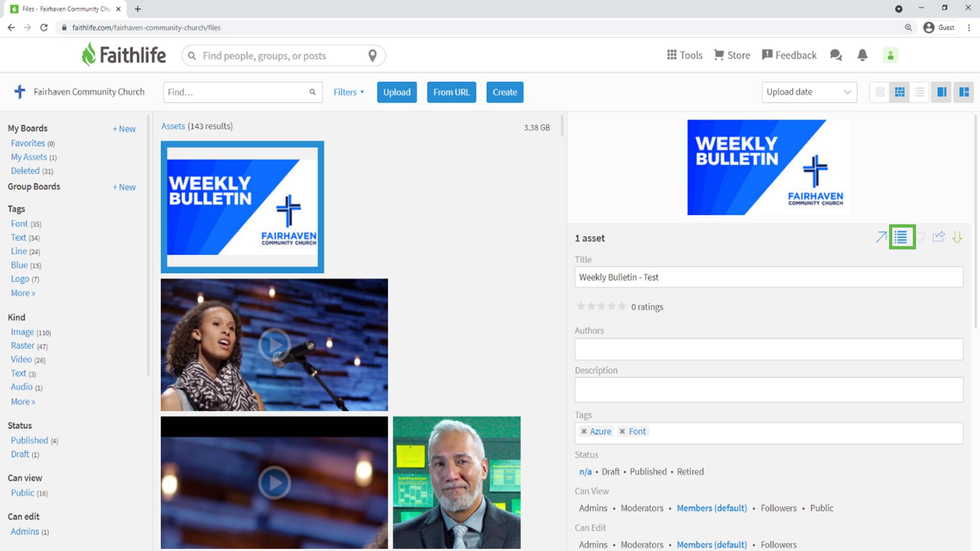This screenshot has width=980, height=551.
Task: Open the Tools apps grid
Action: coord(684,55)
